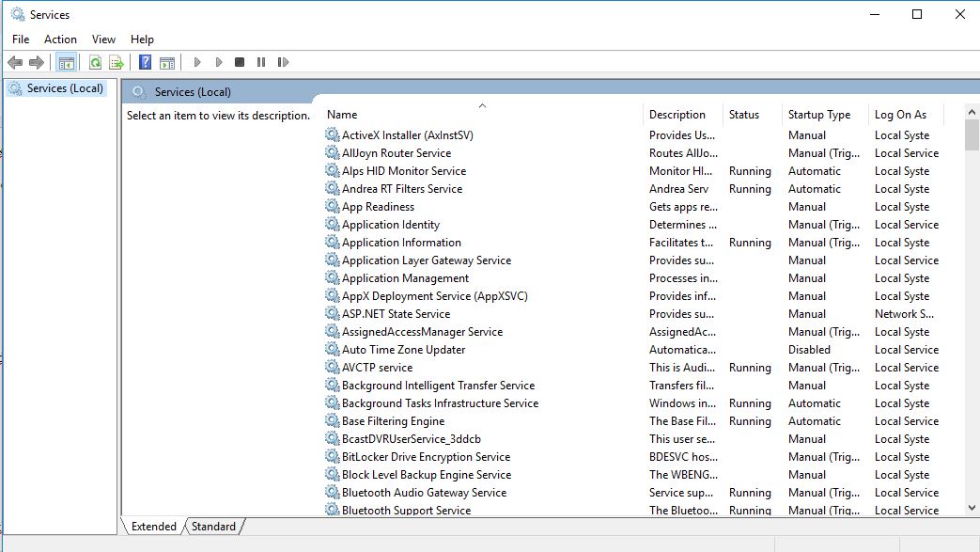Screen dimensions: 980x552
Task: Toggle the Show/Hide Action Pane icon
Action: [167, 62]
